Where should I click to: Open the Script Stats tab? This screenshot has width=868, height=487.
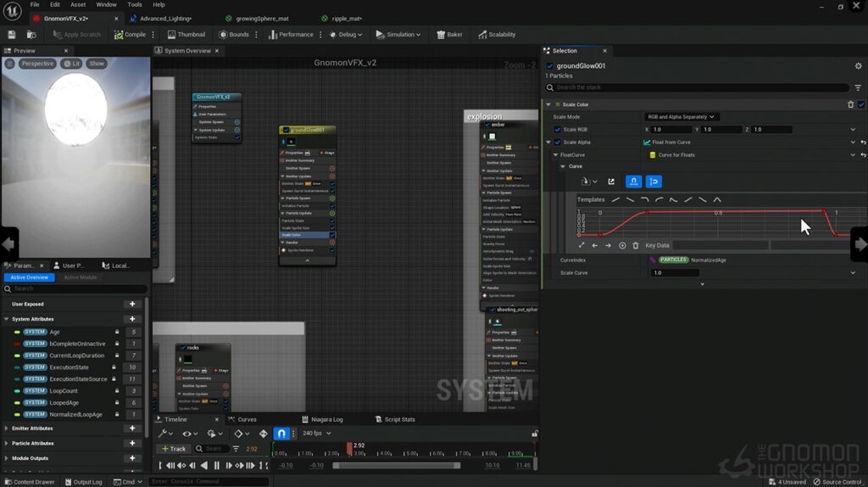tap(395, 419)
